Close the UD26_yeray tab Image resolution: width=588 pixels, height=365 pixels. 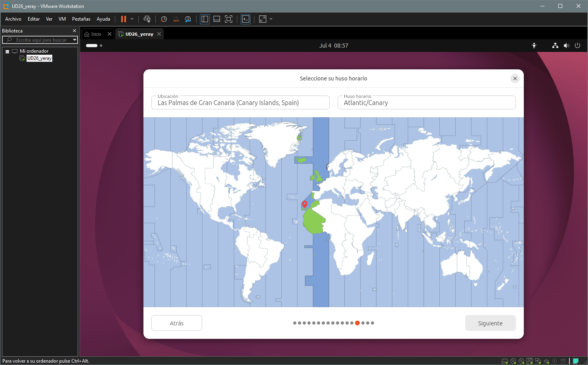(159, 34)
